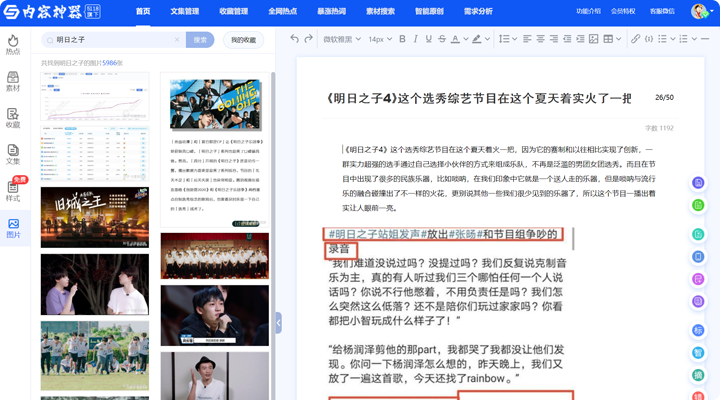The width and height of the screenshot is (720, 400).
Task: Open the 收藏 favorites sidebar panel
Action: [x=13, y=118]
